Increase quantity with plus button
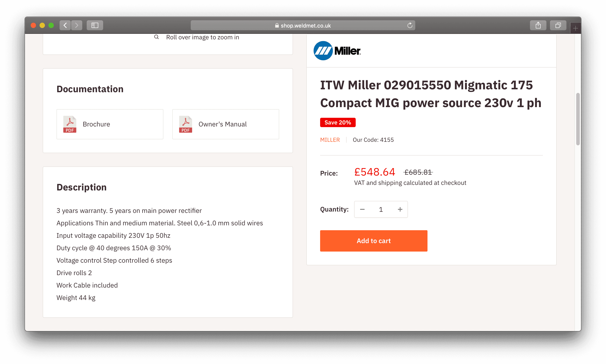Viewport: 606px width, 364px height. (400, 209)
